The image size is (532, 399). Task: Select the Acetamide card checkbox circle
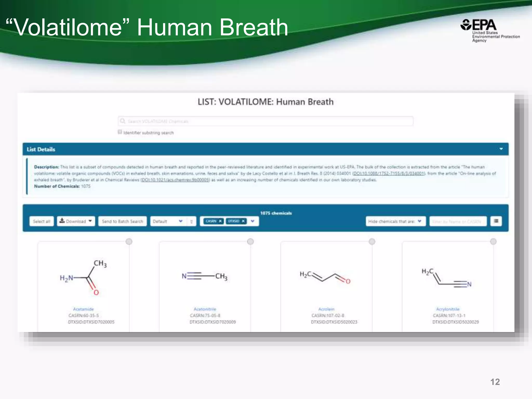(x=129, y=242)
